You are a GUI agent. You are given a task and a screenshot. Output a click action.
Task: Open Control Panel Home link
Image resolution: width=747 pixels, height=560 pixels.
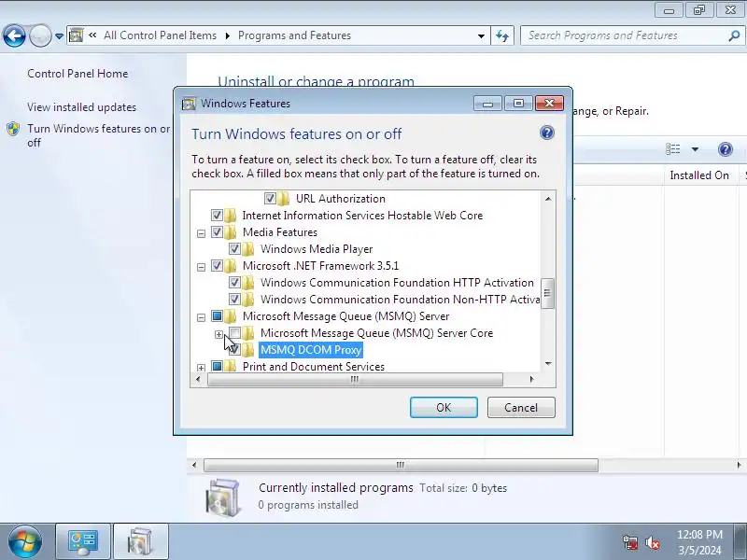78,74
